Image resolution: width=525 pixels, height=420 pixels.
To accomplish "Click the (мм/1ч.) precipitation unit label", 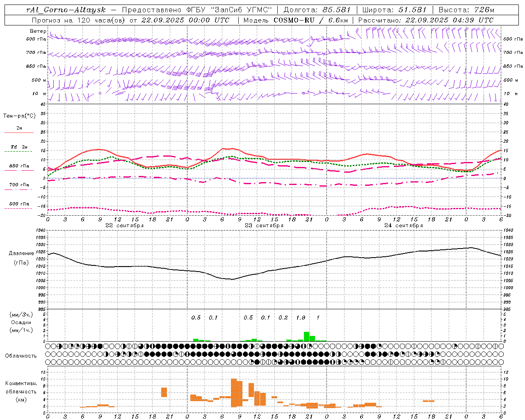I will tap(21, 330).
